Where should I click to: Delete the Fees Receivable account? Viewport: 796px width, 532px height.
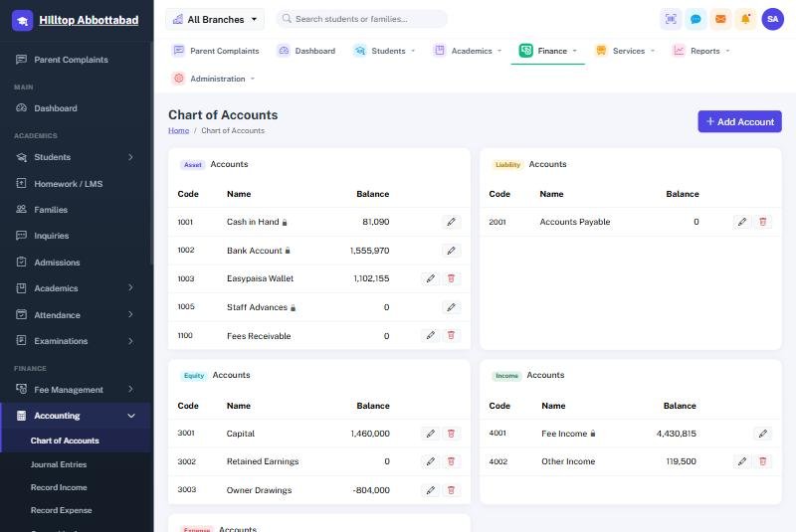pos(451,335)
